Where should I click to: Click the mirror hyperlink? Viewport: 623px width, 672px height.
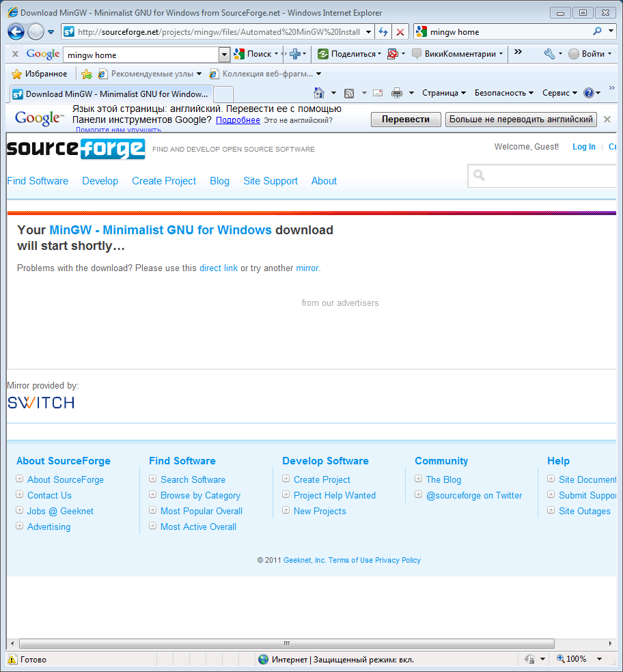pyautogui.click(x=307, y=268)
